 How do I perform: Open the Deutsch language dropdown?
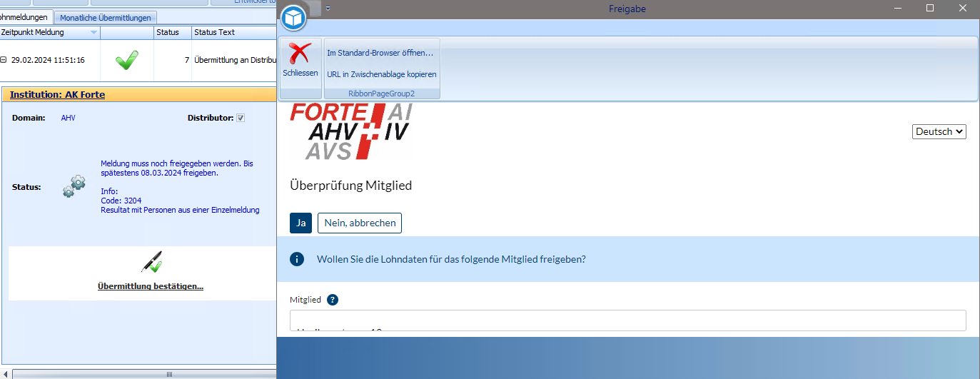pos(939,131)
